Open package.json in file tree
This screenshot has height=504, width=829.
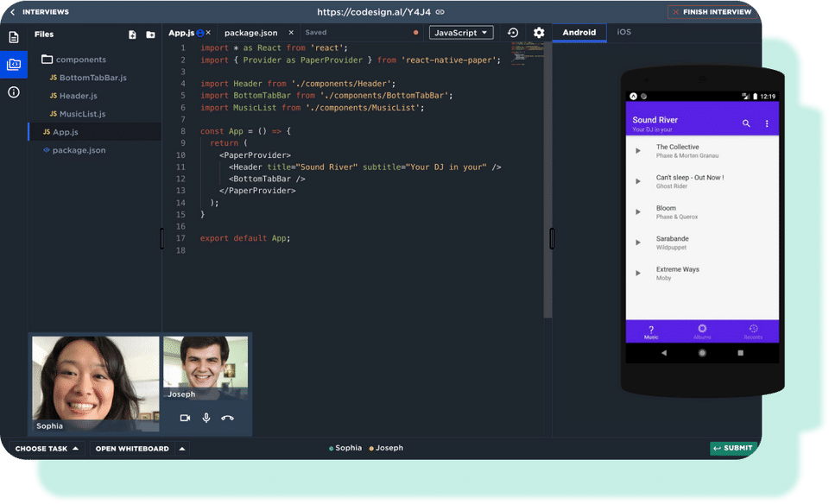pos(74,150)
